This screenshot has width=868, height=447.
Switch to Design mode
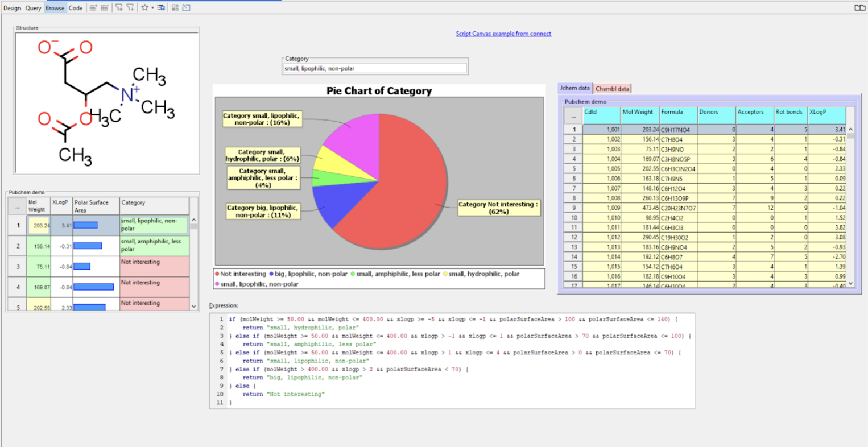coord(12,8)
